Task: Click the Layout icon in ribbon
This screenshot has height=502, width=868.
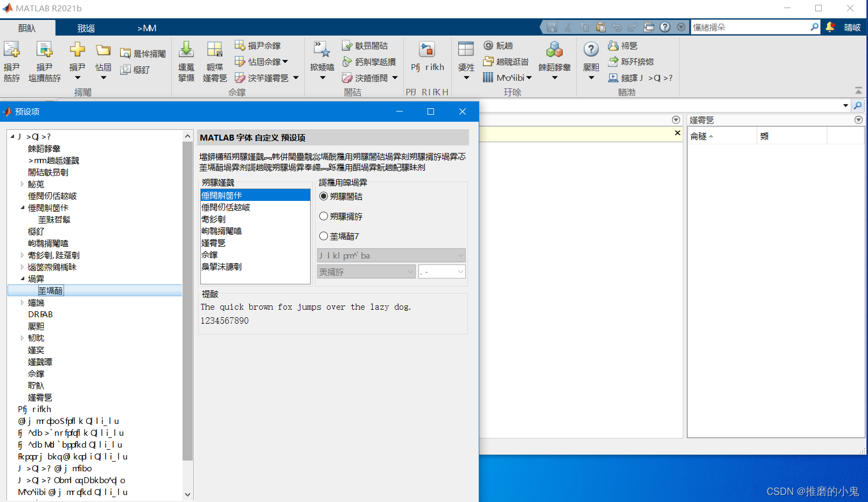Action: 466,50
